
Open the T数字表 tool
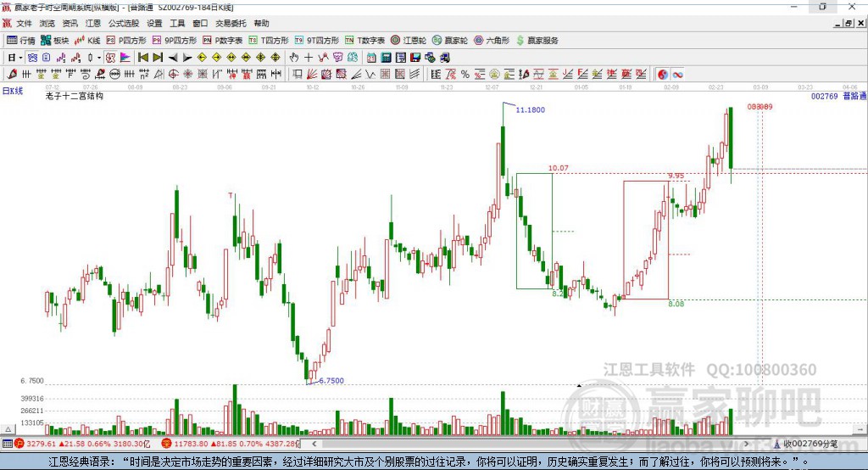point(364,41)
